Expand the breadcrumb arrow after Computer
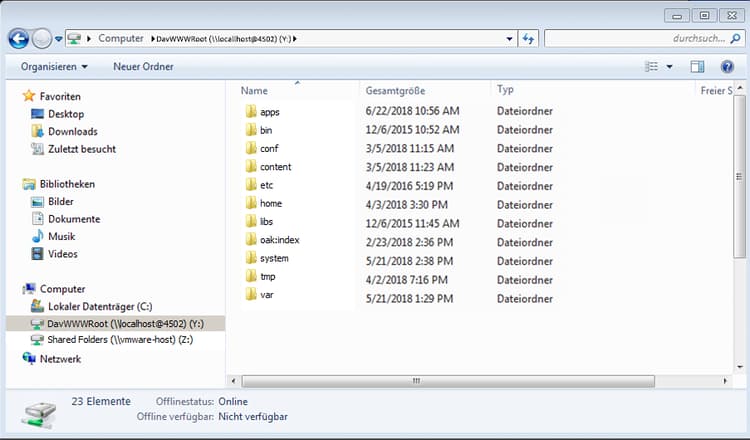The image size is (750, 440). coord(153,39)
